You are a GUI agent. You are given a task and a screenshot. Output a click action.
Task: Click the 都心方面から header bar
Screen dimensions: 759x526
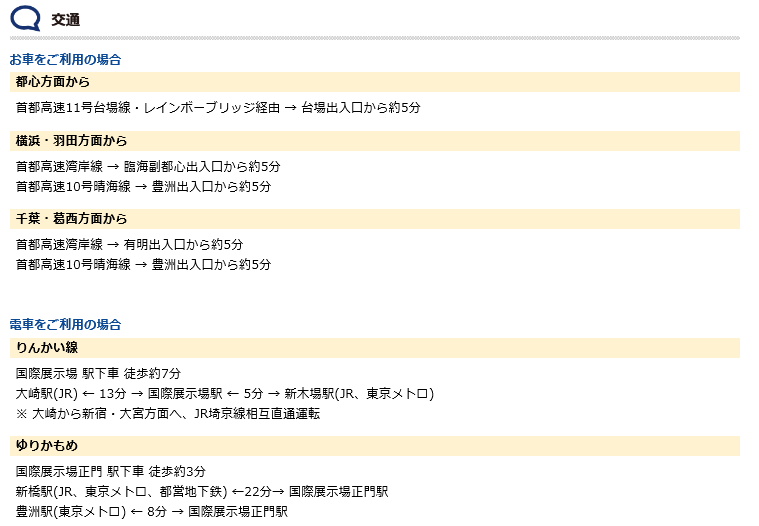coord(375,82)
